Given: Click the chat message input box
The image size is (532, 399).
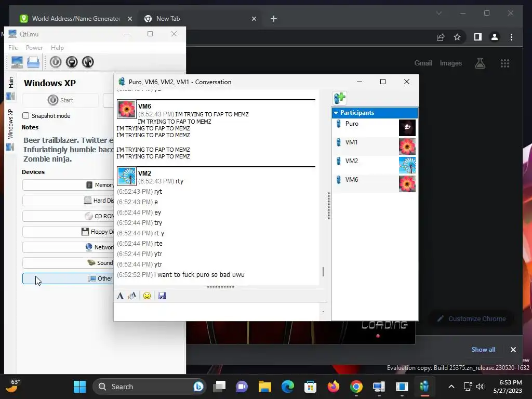Looking at the screenshot, I should tap(217, 312).
